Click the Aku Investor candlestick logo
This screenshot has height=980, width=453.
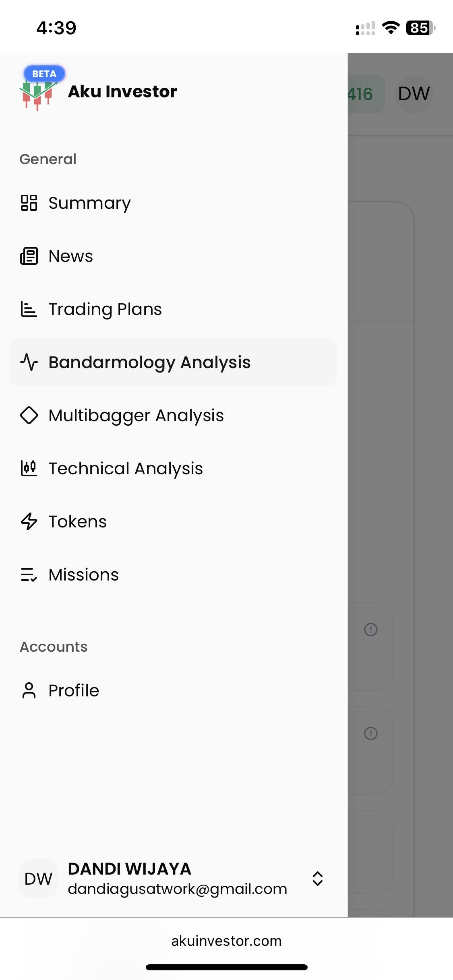pos(37,95)
